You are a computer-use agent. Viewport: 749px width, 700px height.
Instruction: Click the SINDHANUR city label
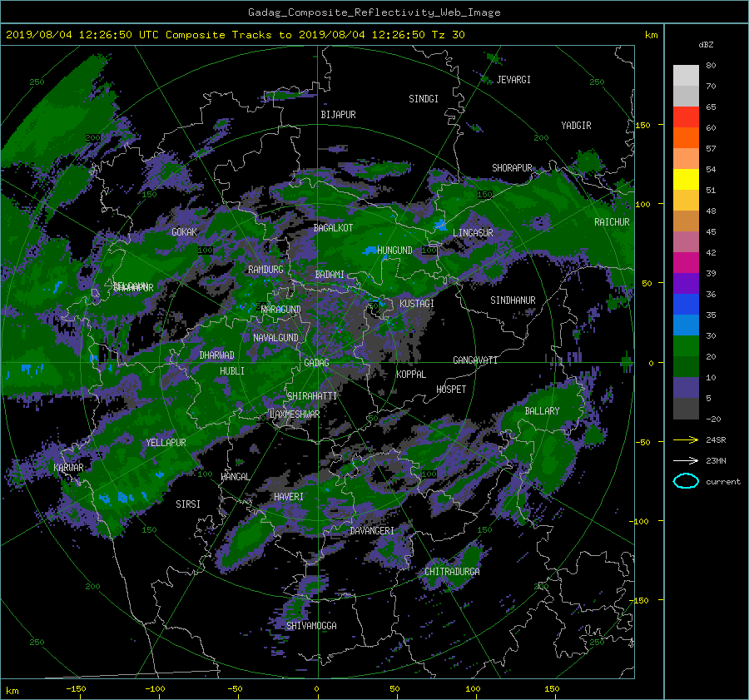coord(513,300)
